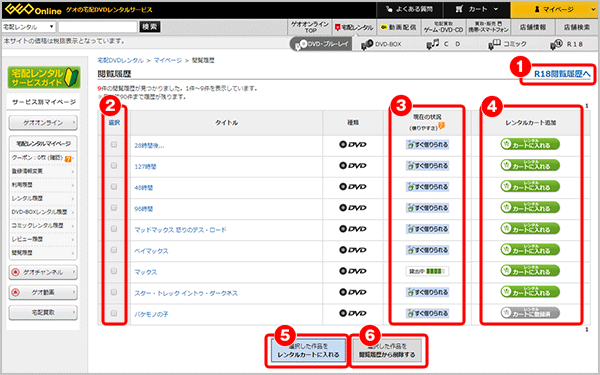
Task: Add マックス to rental cart
Action: tap(530, 271)
